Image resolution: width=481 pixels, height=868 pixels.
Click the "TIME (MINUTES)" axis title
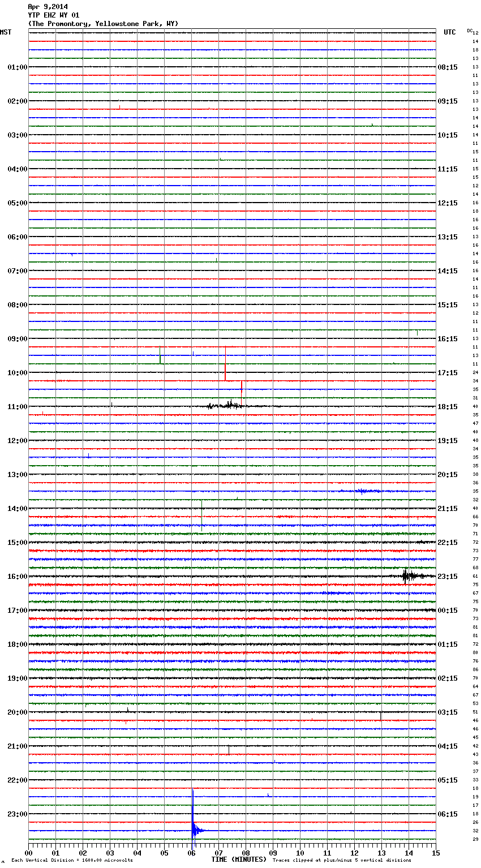[239, 860]
